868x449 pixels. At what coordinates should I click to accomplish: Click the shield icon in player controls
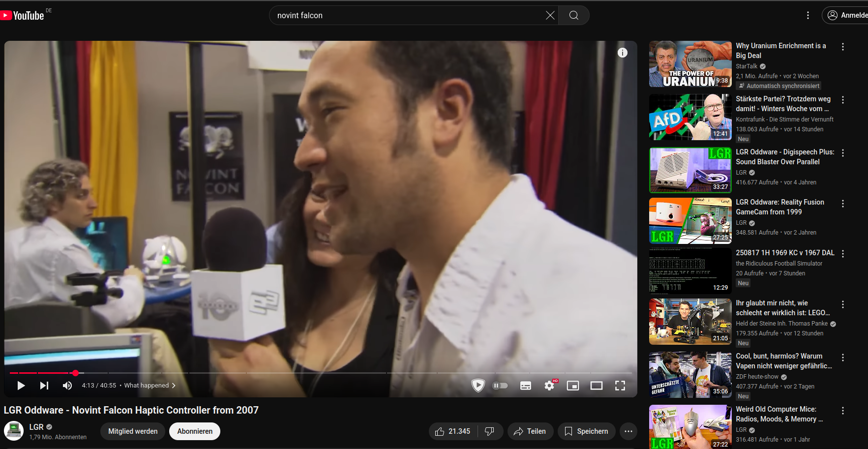478,386
